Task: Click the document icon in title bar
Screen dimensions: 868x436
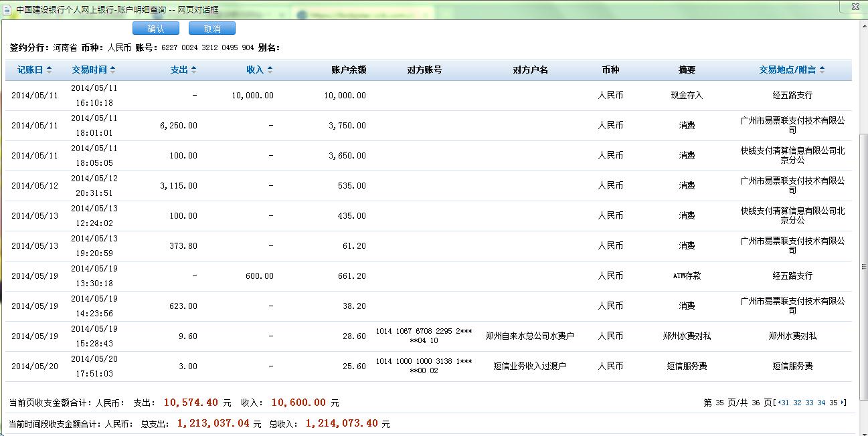Action: point(7,10)
